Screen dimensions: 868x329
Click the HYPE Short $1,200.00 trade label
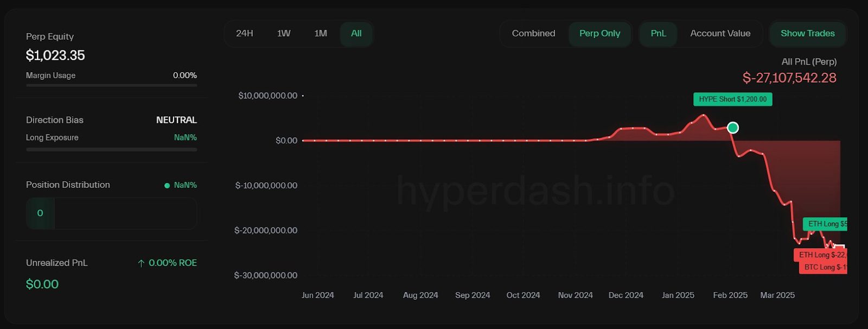click(732, 99)
